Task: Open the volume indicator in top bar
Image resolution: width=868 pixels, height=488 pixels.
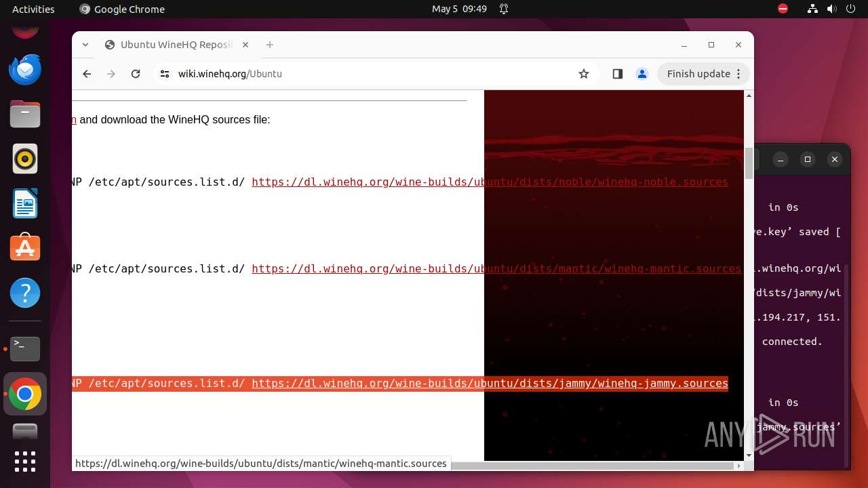Action: [x=831, y=9]
